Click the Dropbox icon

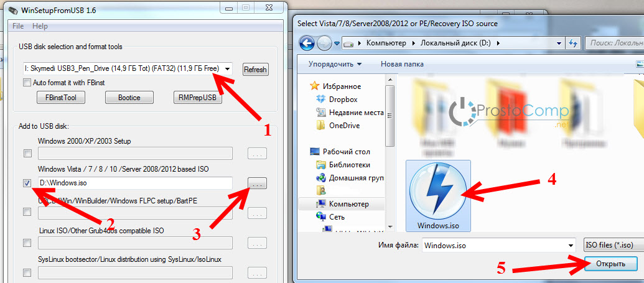(321, 100)
